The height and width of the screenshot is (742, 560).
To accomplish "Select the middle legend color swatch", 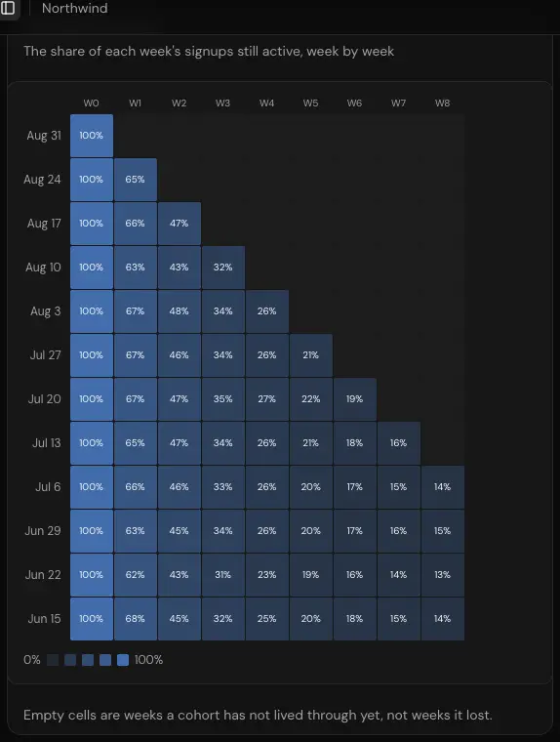I will 88,660.
